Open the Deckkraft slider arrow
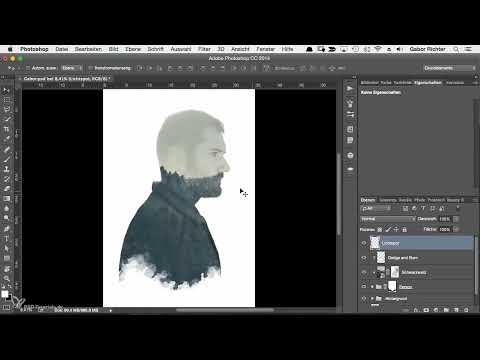This screenshot has height=360, width=480. pos(456,219)
